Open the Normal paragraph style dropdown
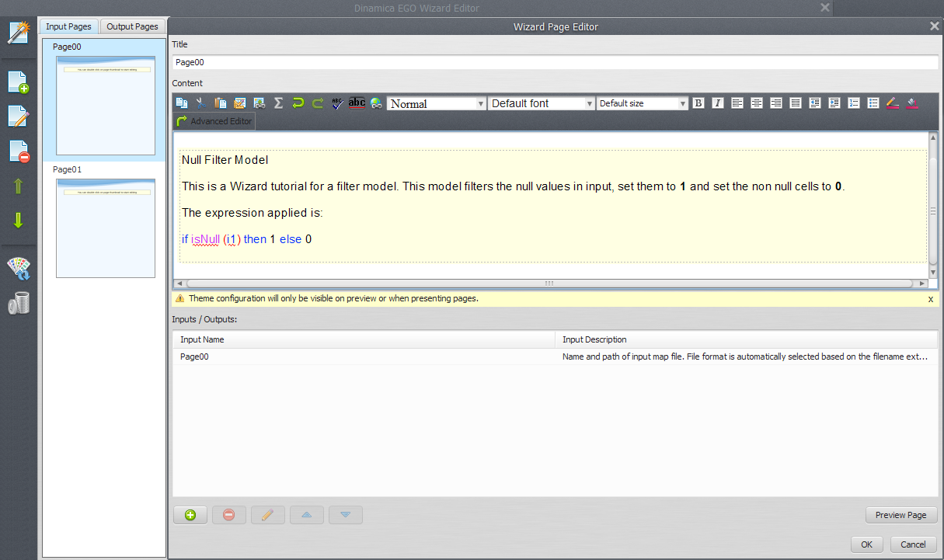The height and width of the screenshot is (560, 944). pyautogui.click(x=437, y=103)
